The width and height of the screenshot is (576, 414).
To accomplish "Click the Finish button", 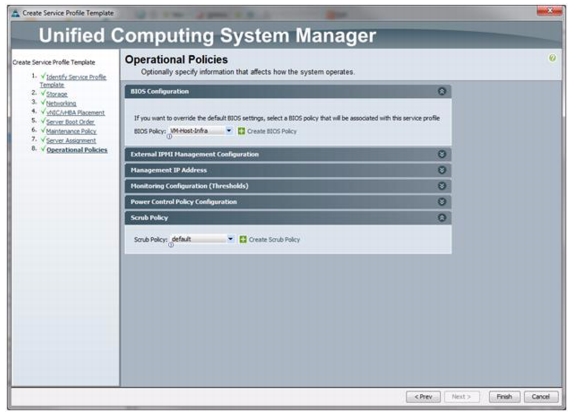I will [x=504, y=397].
